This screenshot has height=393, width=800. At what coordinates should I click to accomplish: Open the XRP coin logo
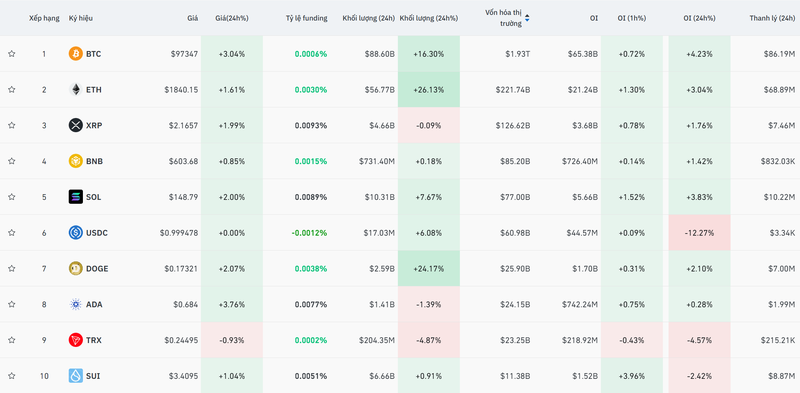tap(76, 125)
